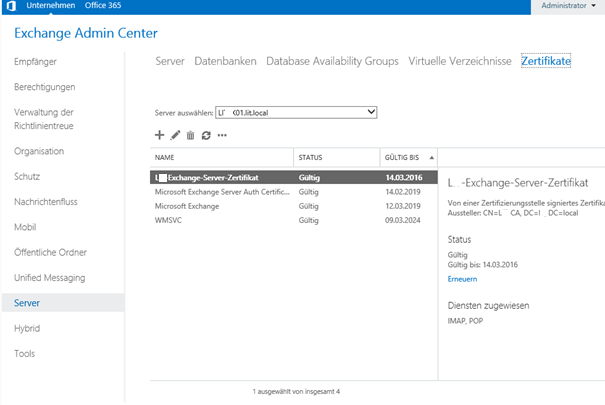The image size is (605, 405).
Task: Click Gültig status of WMSVC row
Action: [309, 221]
